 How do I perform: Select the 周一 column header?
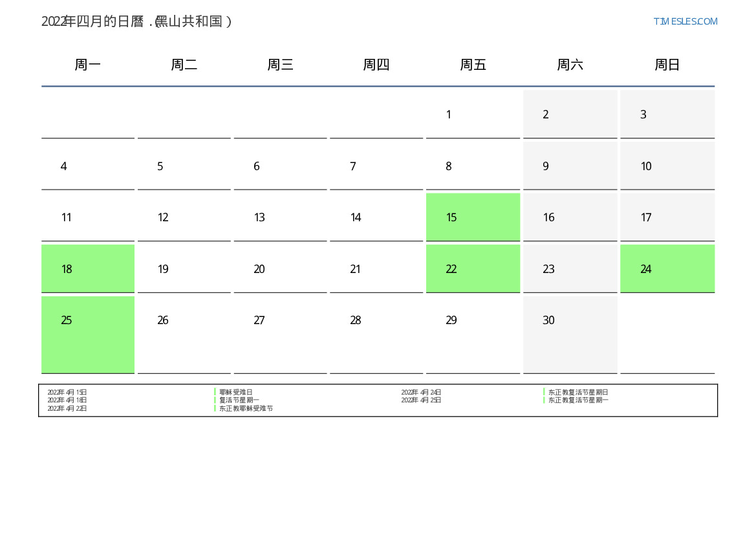87,65
